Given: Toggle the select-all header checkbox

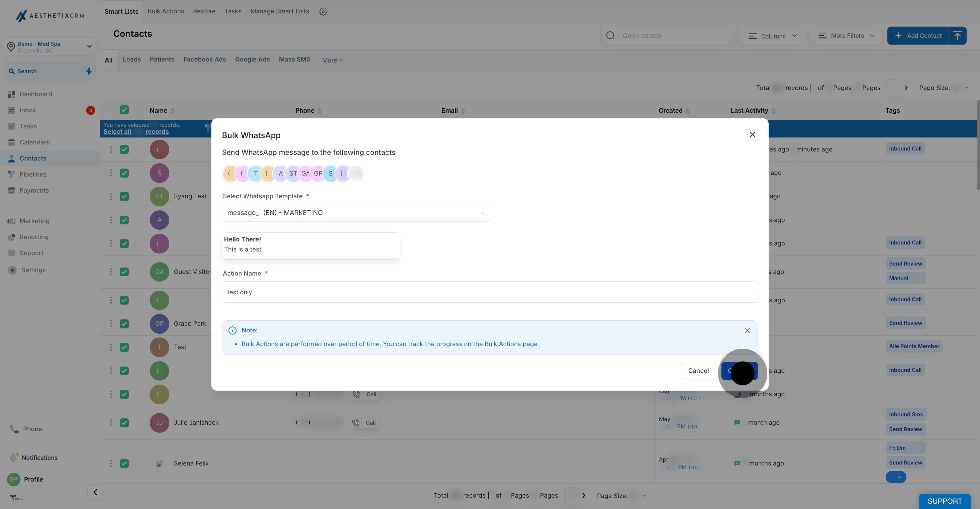Looking at the screenshot, I should coord(124,110).
